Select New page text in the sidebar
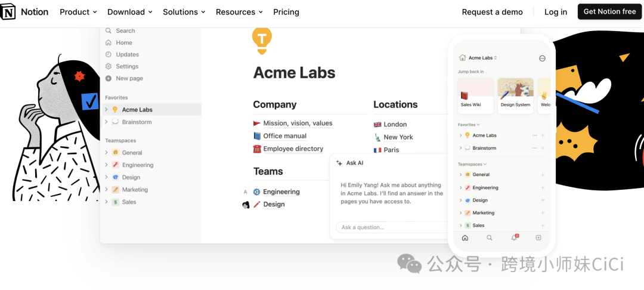The width and height of the screenshot is (644, 290). tap(129, 78)
